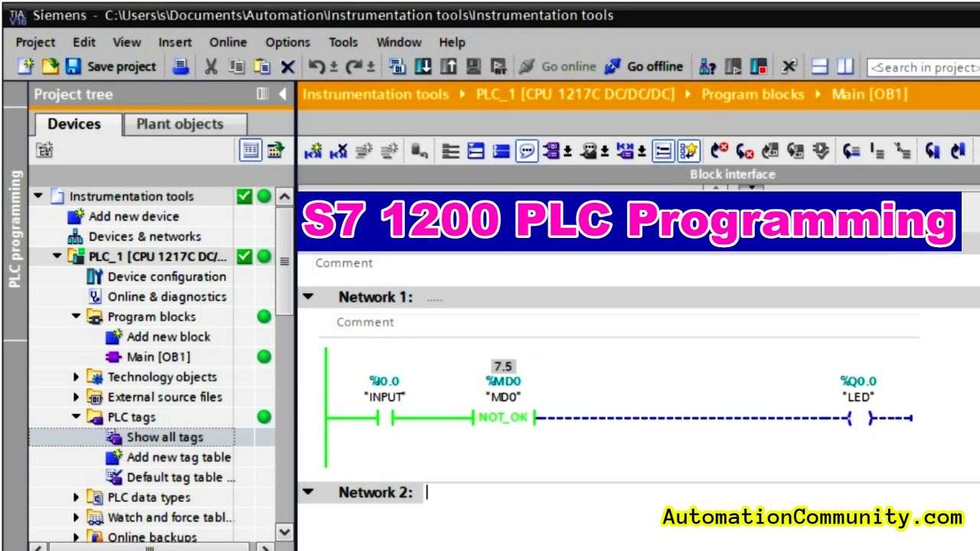Toggle network comments display button
980x551 pixels.
point(527,151)
